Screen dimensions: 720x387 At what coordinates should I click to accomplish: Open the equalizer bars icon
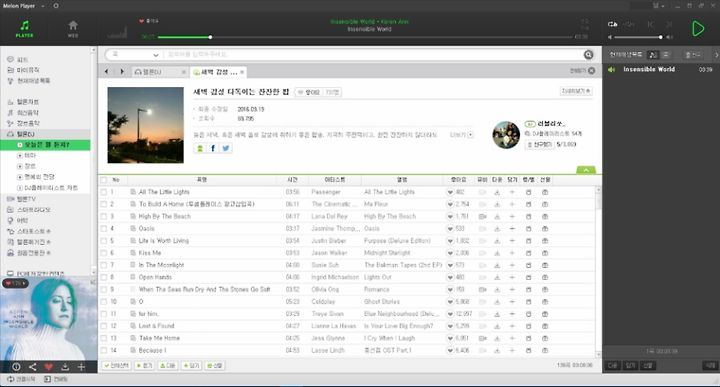point(117,33)
